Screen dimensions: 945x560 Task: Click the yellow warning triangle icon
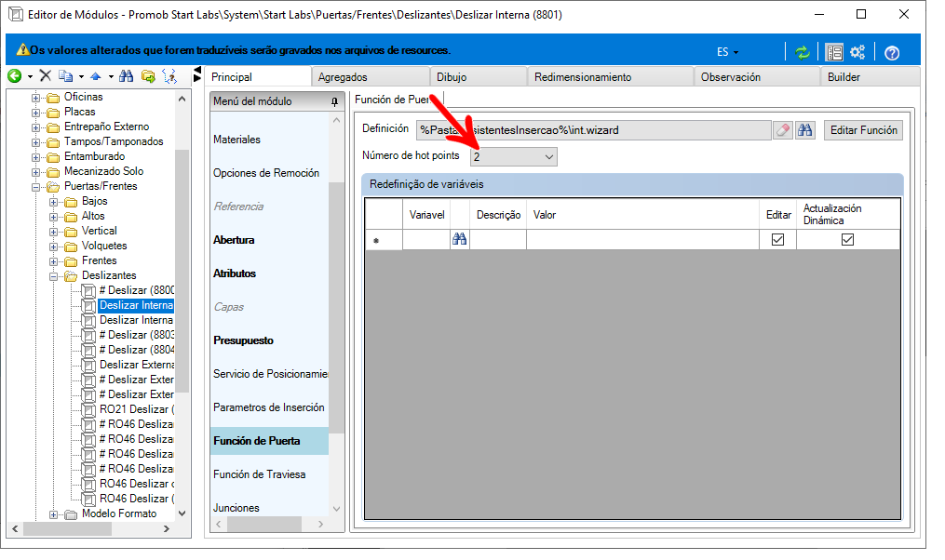point(22,50)
